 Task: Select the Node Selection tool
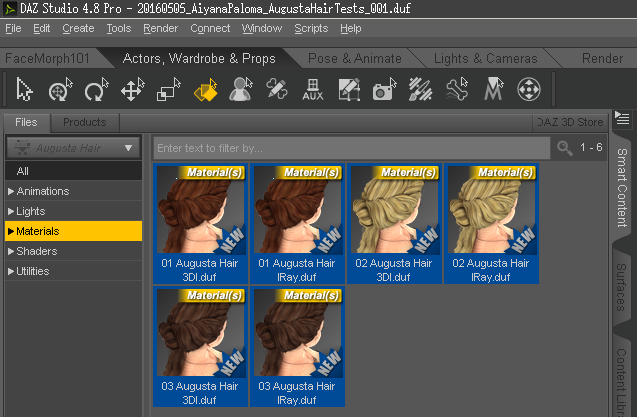point(24,89)
